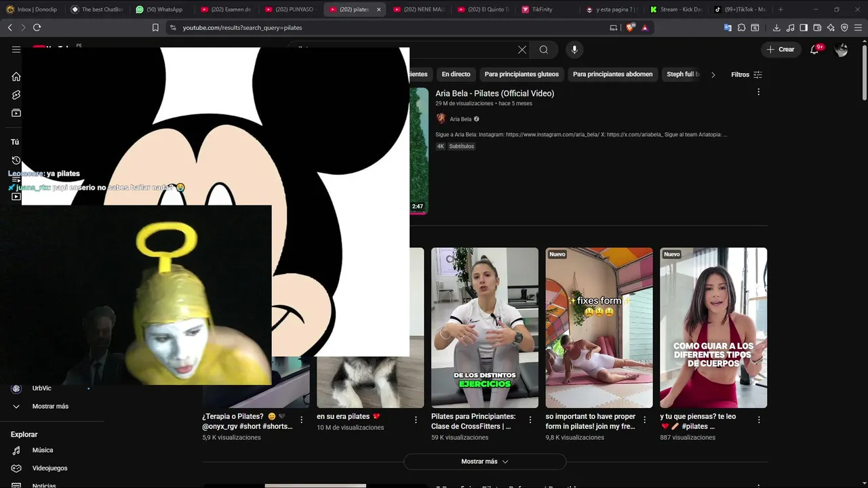This screenshot has width=868, height=488.
Task: Open site settings icon in address bar
Action: point(173,28)
